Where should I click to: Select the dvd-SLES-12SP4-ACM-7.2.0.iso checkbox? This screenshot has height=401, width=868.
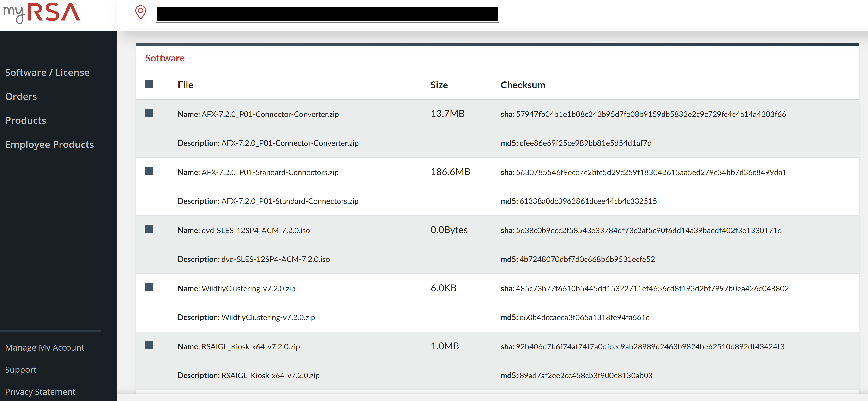pos(149,230)
